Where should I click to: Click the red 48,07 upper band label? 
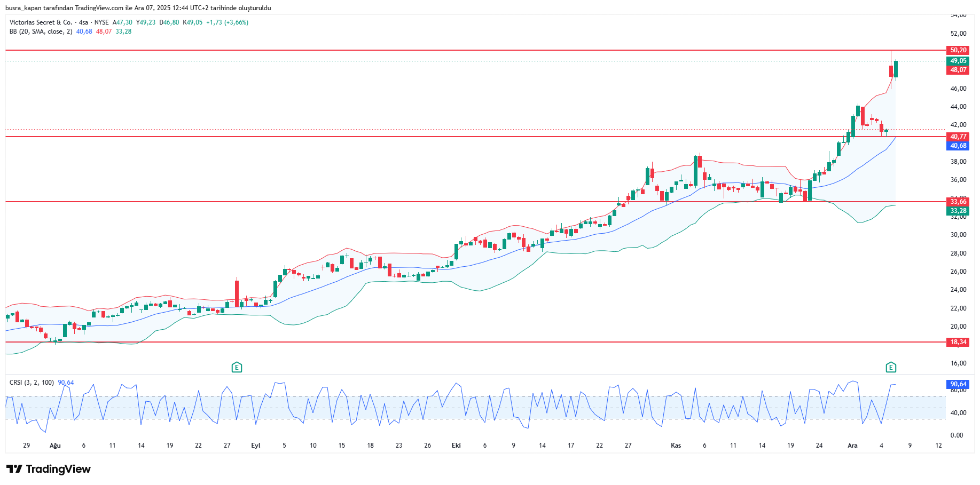tap(958, 70)
